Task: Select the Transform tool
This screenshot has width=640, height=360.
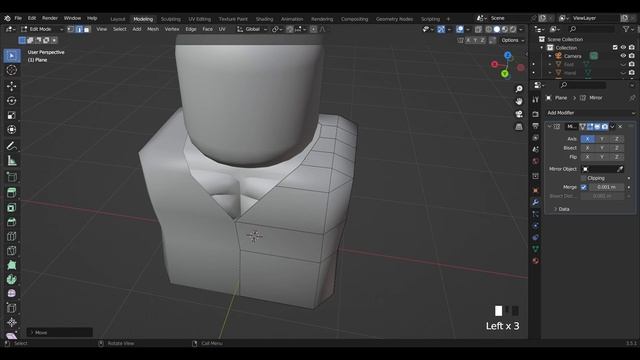Action: 12,130
